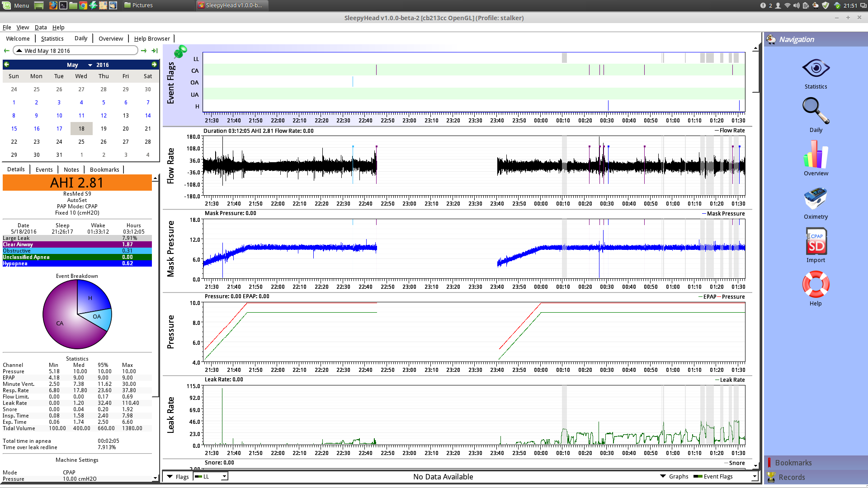The image size is (868, 488).
Task: Switch to the Events tab
Action: point(44,169)
